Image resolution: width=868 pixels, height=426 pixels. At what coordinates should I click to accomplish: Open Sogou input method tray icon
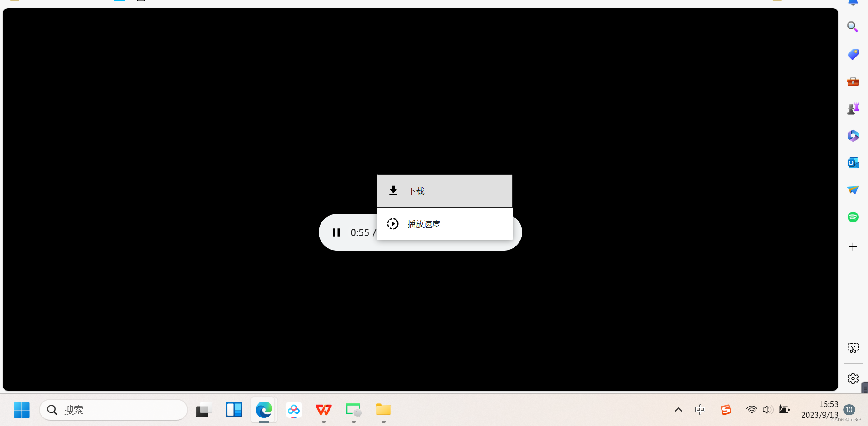726,410
